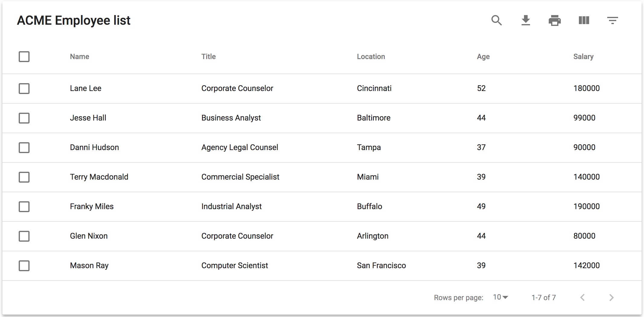This screenshot has width=644, height=317.
Task: Tick the Mason Ray row checkbox
Action: point(24,266)
